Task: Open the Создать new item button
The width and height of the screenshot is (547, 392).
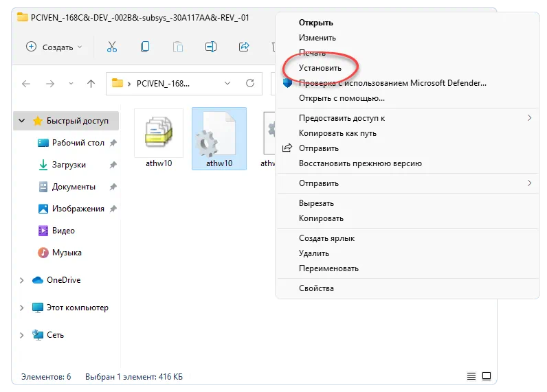Action: 54,47
